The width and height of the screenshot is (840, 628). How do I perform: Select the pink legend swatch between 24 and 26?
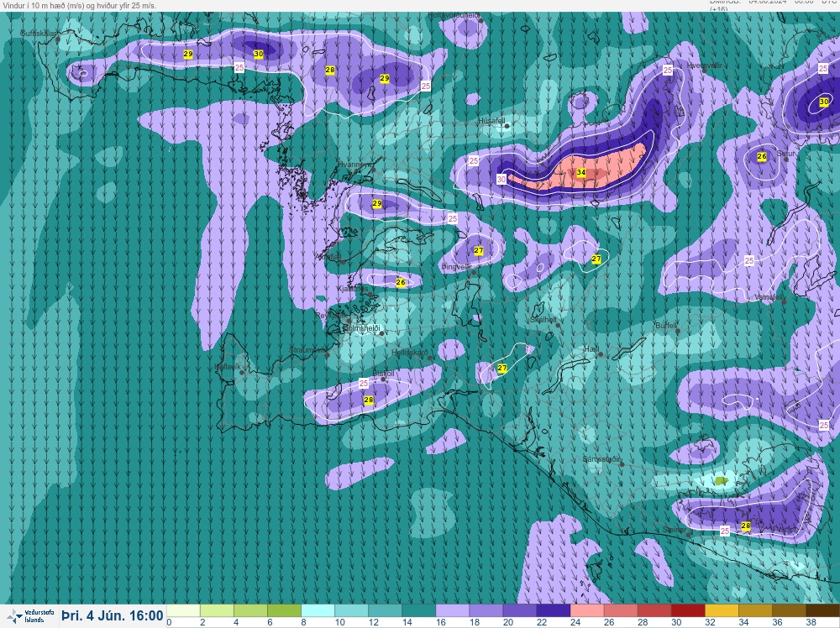(x=587, y=611)
